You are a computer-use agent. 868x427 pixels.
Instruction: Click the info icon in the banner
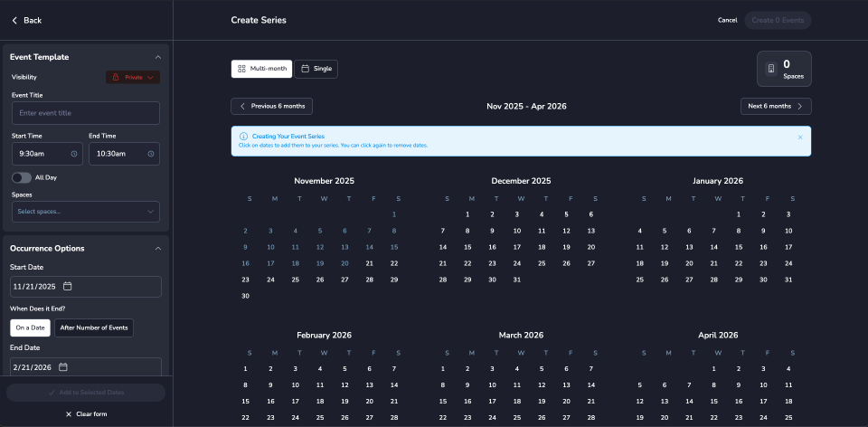(x=243, y=137)
